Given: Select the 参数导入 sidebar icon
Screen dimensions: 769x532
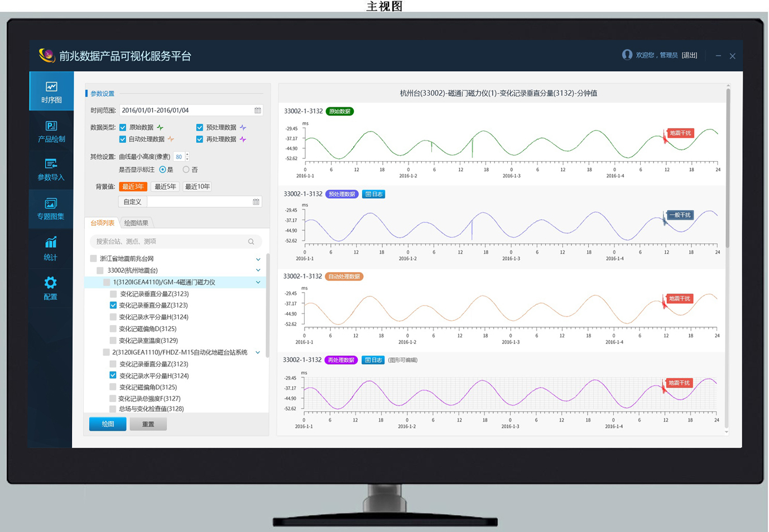Looking at the screenshot, I should 51,169.
